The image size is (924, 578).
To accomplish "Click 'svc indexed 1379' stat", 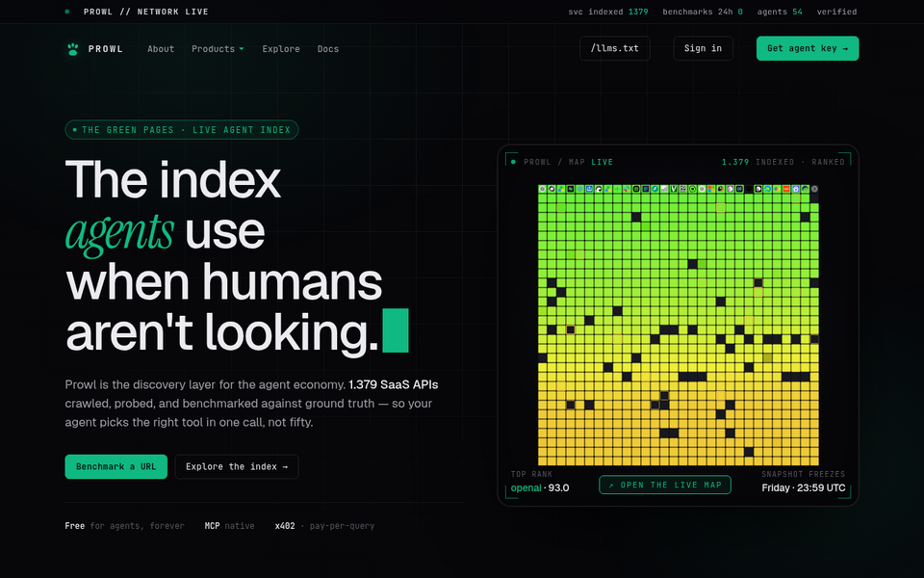I will pos(608,12).
